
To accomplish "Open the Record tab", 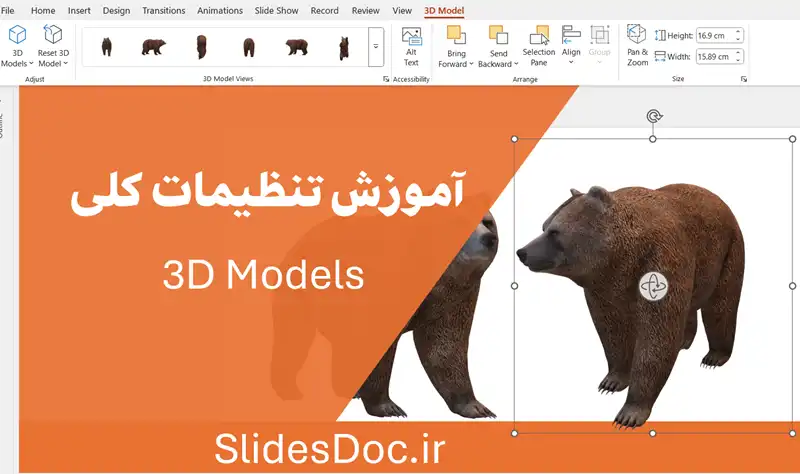I will point(324,10).
